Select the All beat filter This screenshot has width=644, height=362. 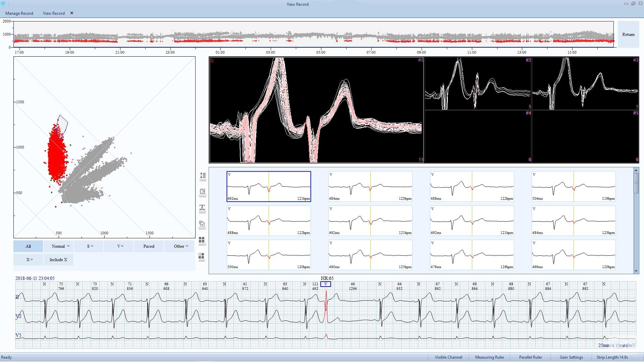28,246
